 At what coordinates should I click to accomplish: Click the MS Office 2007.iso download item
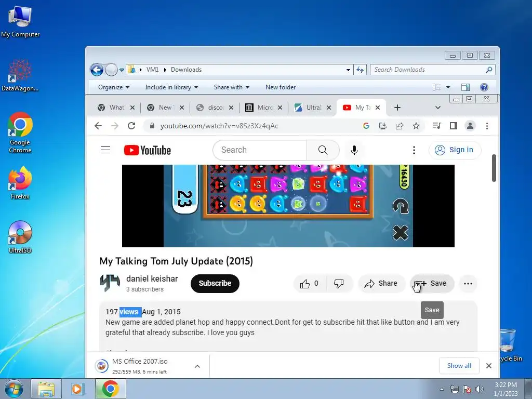pos(140,366)
